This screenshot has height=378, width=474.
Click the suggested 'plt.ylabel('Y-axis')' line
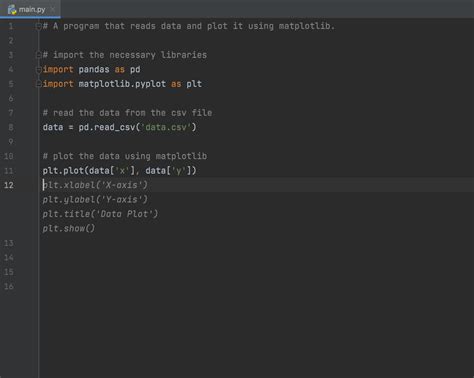click(x=95, y=200)
